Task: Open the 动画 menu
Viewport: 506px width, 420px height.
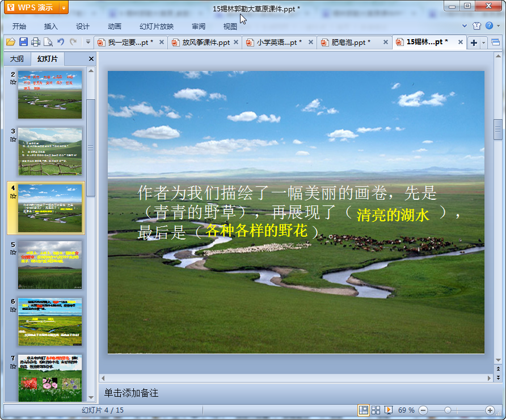Action: pos(114,27)
